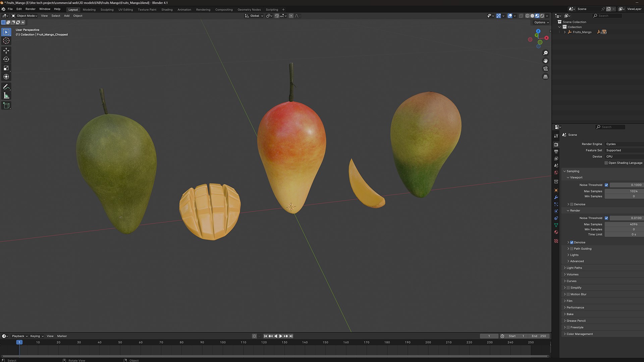This screenshot has height=362, width=644.
Task: Play the animation forward
Action: [x=281, y=336]
